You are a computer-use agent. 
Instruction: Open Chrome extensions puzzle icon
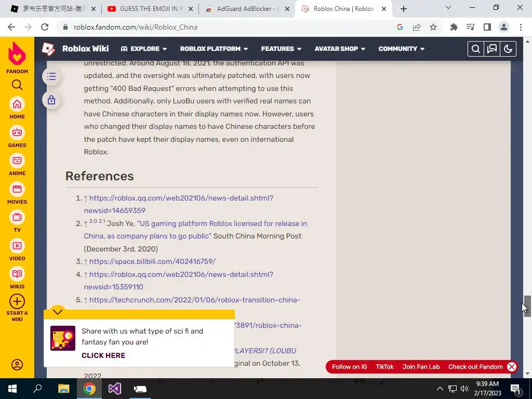[454, 27]
